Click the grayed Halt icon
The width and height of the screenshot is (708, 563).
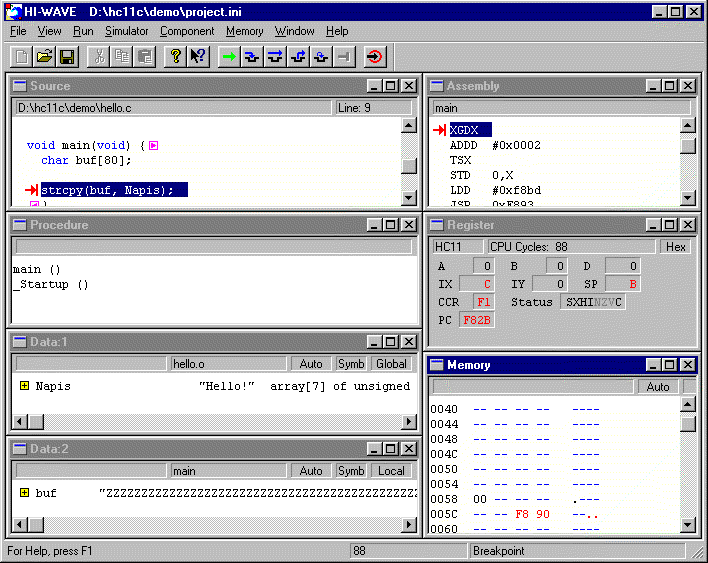pyautogui.click(x=344, y=56)
